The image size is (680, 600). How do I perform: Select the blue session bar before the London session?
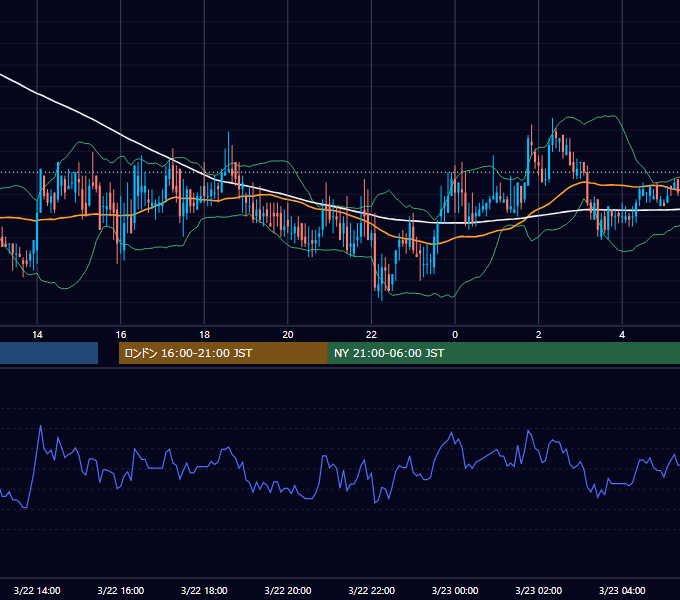tap(49, 353)
